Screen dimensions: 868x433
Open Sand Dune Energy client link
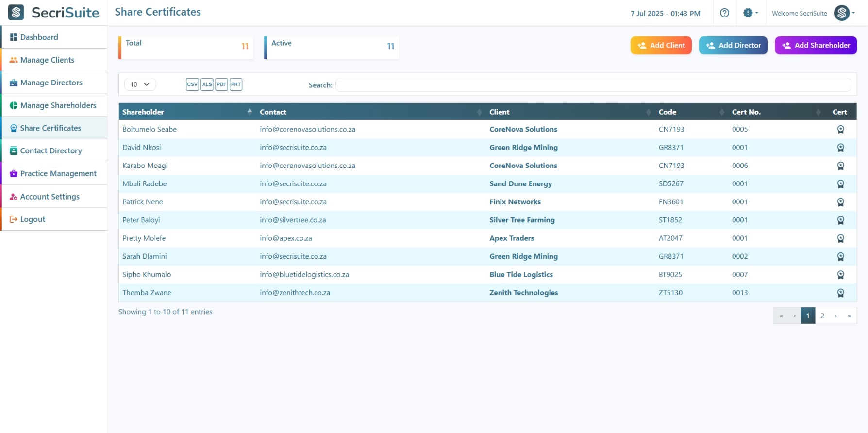520,184
